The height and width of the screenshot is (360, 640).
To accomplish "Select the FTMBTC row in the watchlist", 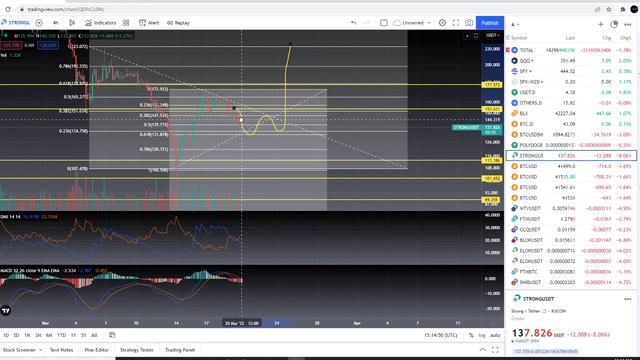I will (571, 271).
